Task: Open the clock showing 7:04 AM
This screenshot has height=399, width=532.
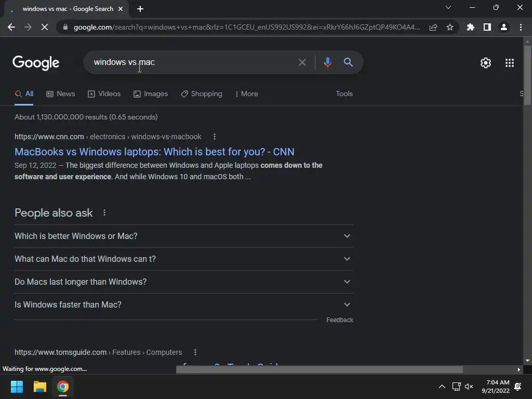Action: pyautogui.click(x=495, y=387)
